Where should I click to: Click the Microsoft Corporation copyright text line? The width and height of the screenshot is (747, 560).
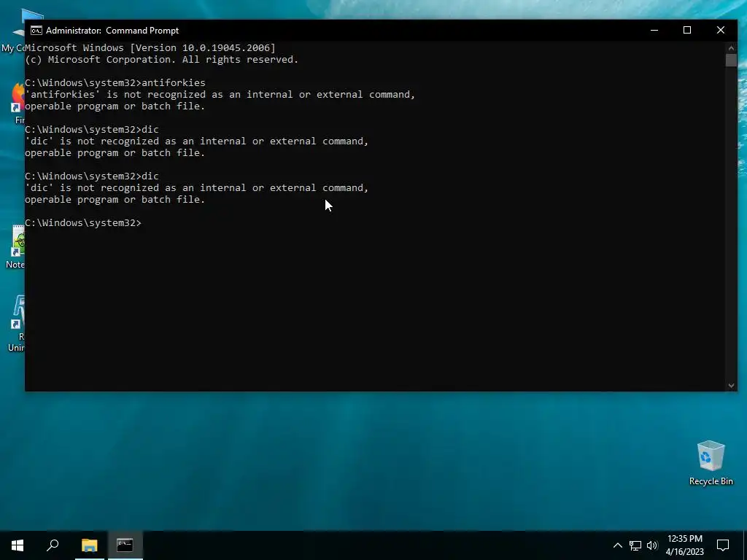[x=161, y=60]
